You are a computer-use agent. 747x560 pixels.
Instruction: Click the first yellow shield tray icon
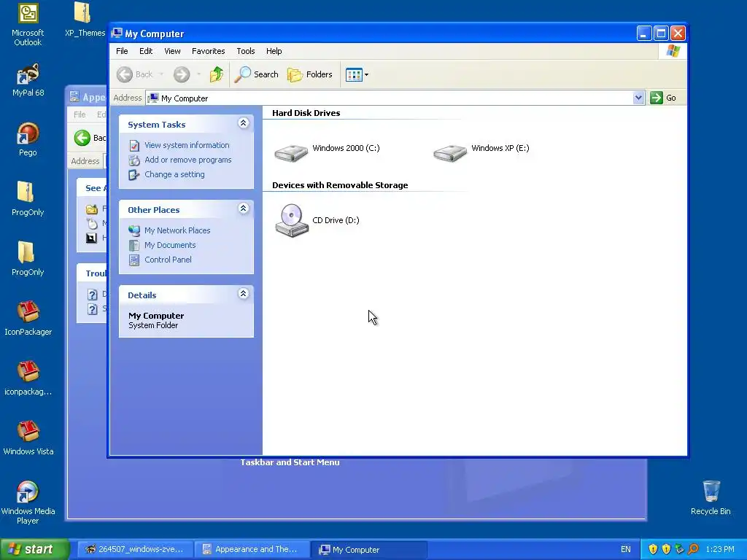pos(653,550)
